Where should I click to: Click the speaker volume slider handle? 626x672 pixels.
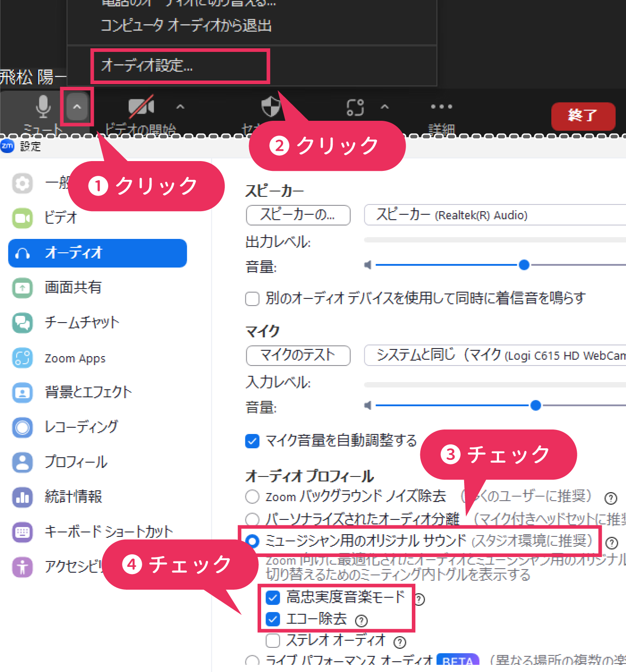524,265
